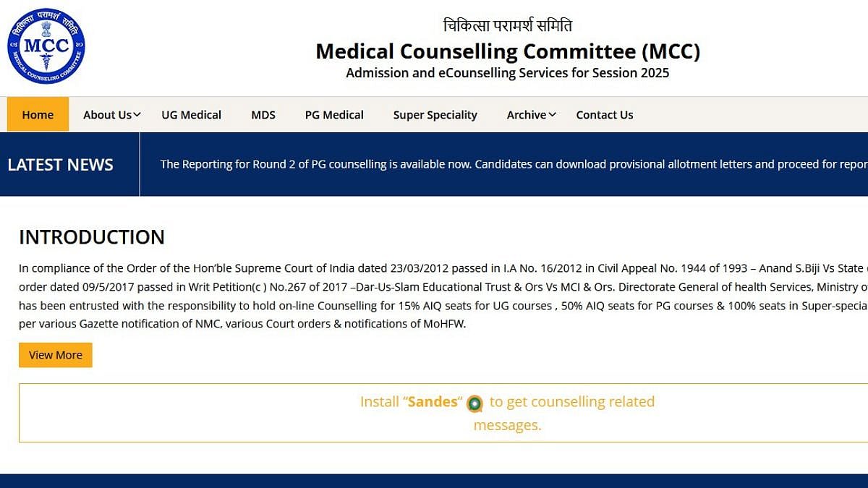868x488 pixels.
Task: Expand the About Us dropdown menu
Action: [x=111, y=115]
